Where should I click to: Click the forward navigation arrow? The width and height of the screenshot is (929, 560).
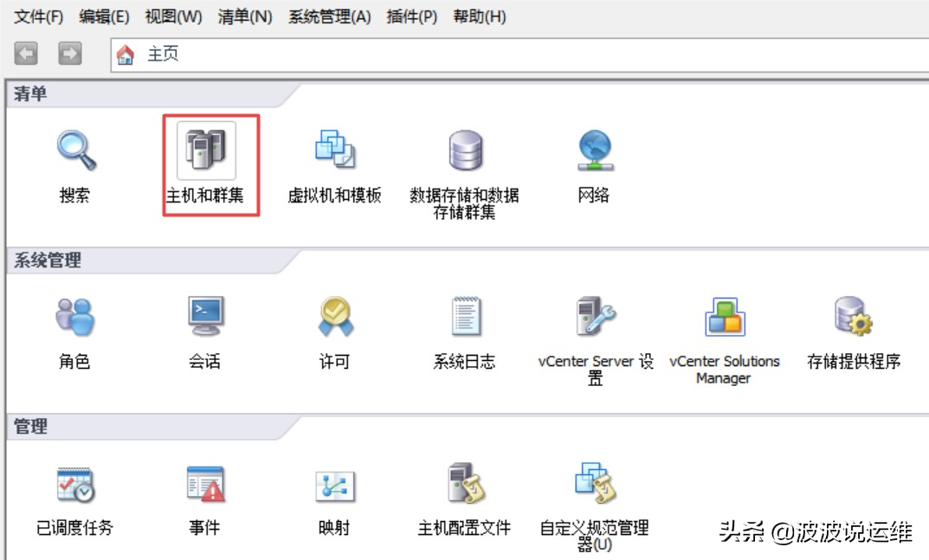pyautogui.click(x=69, y=54)
